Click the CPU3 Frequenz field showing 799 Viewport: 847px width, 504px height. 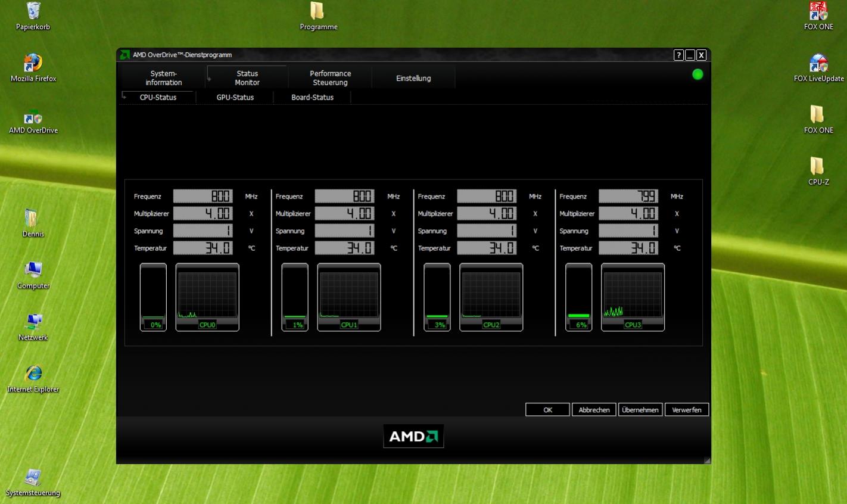coord(628,196)
